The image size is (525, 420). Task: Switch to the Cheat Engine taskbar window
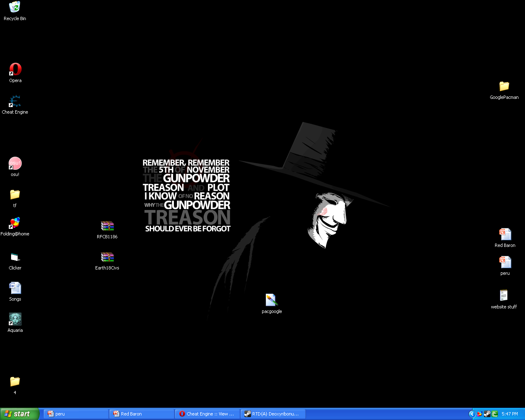207,414
